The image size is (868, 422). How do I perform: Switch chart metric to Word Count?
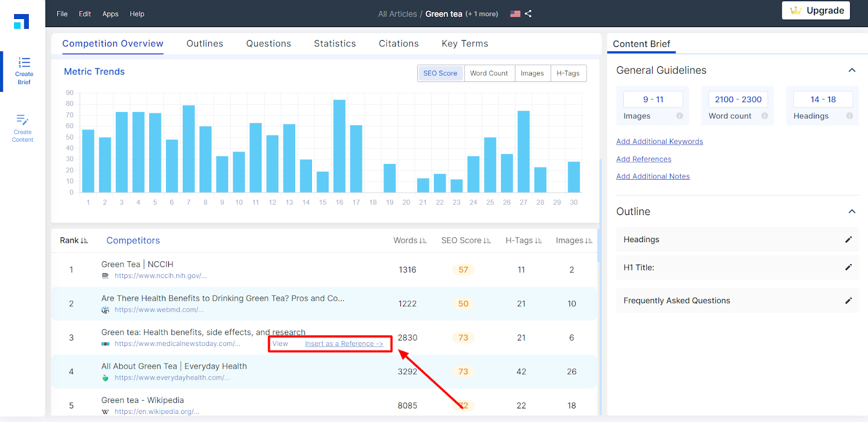point(489,73)
